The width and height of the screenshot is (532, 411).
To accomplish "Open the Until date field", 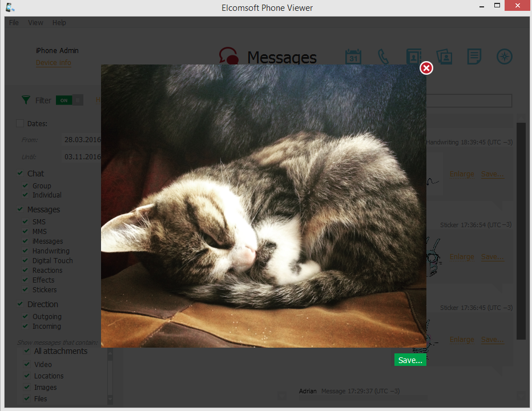I will tap(82, 156).
